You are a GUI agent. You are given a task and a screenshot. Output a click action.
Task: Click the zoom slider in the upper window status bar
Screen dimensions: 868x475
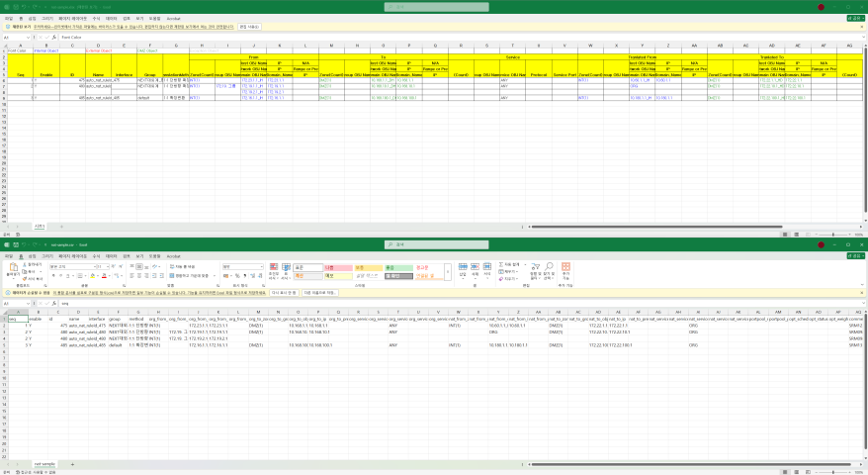[833, 235]
